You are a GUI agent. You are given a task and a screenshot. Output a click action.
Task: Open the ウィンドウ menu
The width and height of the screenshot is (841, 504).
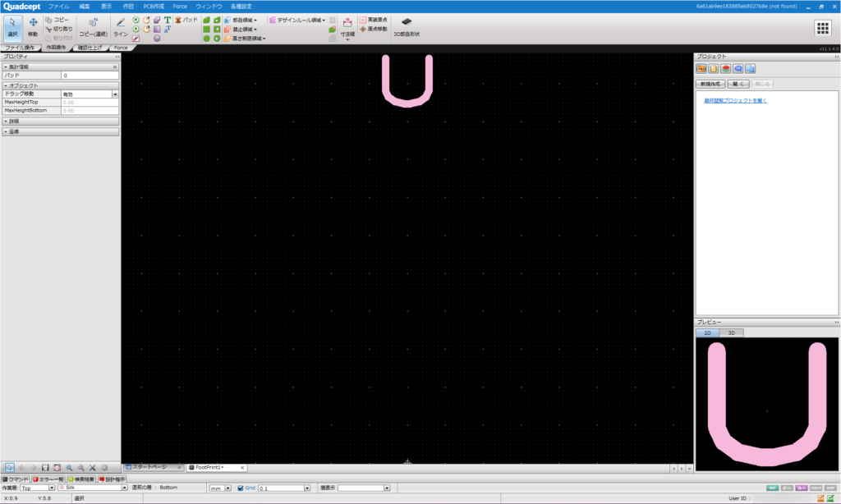click(x=209, y=7)
